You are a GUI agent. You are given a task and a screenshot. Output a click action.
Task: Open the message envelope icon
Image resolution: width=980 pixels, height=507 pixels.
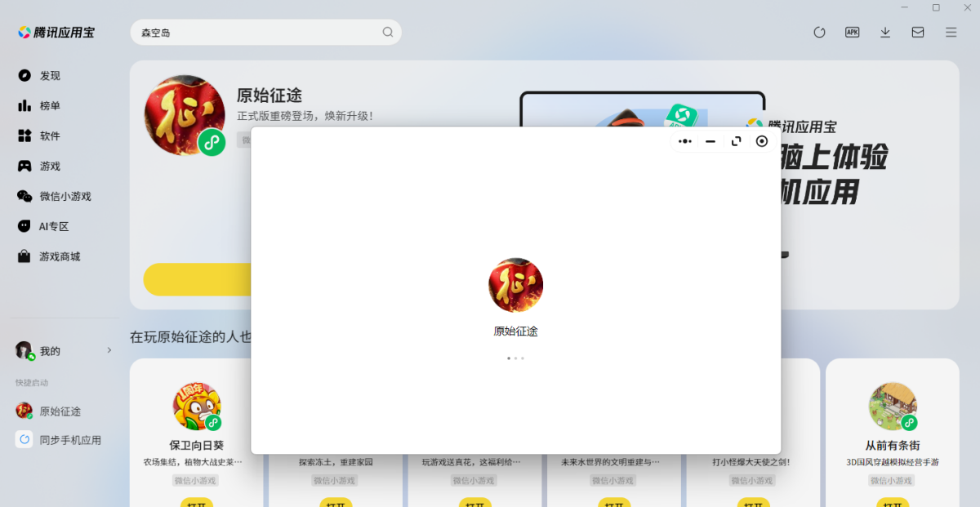point(918,33)
